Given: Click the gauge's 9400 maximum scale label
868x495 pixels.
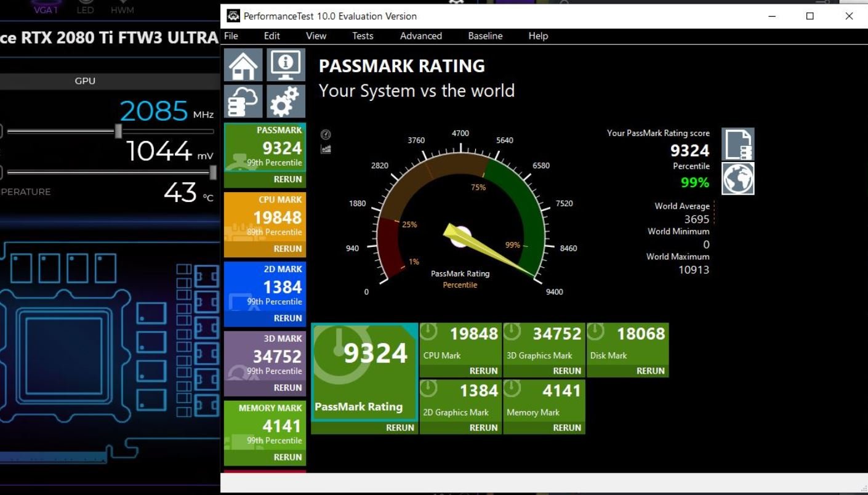Looking at the screenshot, I should [554, 292].
